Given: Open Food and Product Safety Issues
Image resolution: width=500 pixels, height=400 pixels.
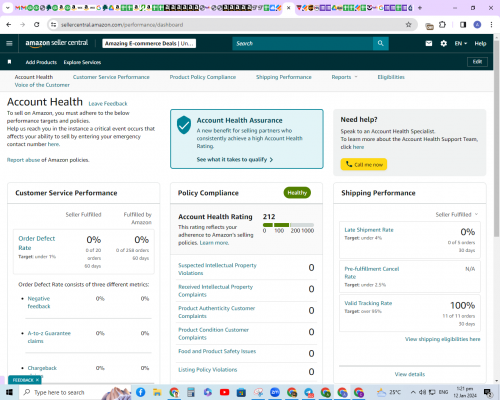Looking at the screenshot, I should (217, 351).
